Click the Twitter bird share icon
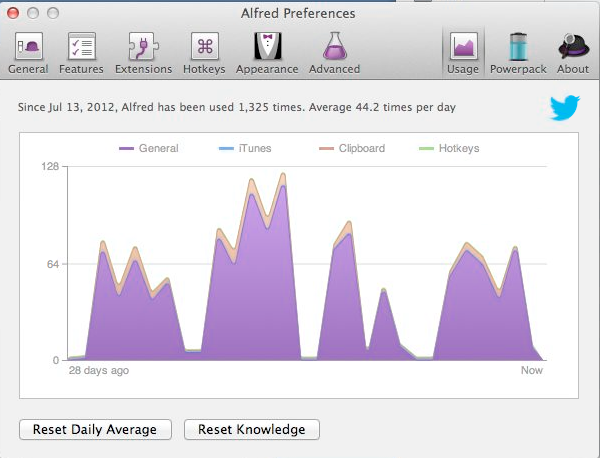 coord(565,108)
